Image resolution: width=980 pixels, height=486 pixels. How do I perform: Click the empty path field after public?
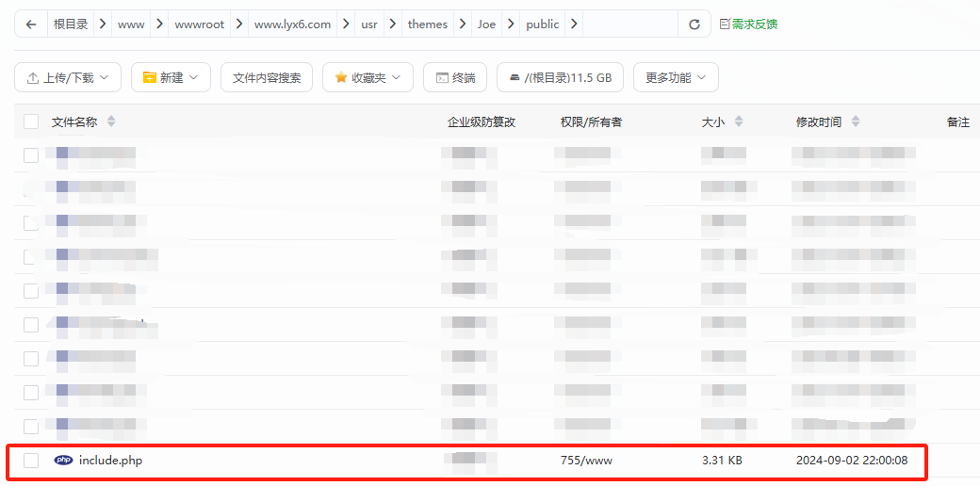coord(629,24)
